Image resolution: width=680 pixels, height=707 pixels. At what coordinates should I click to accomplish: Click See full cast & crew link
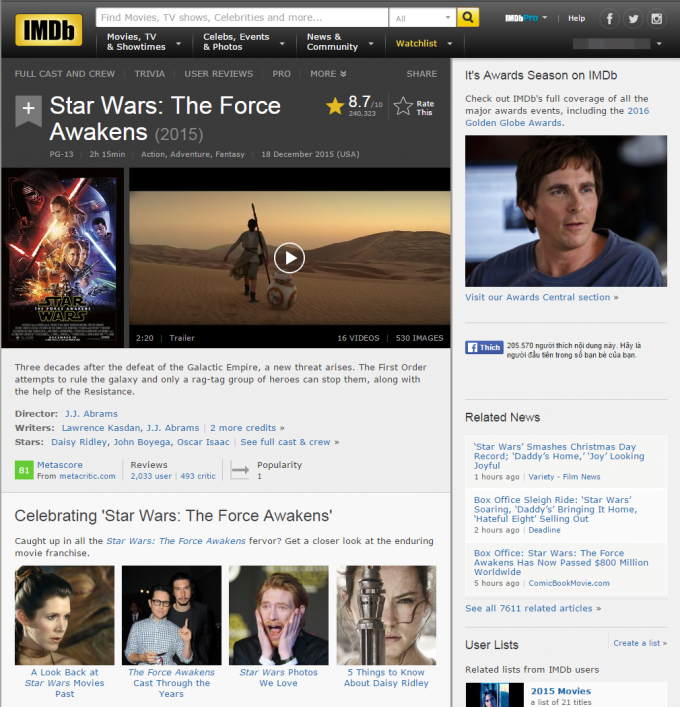(285, 442)
